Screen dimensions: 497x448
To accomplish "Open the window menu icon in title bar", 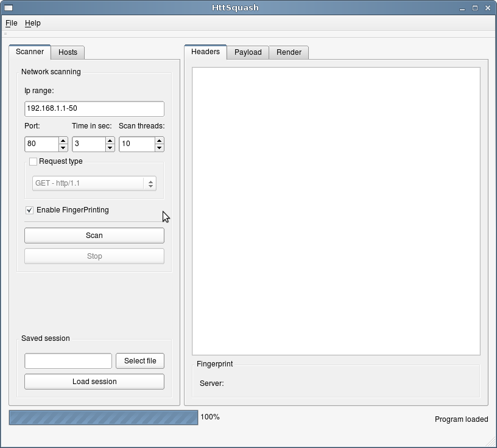I will pos(9,8).
